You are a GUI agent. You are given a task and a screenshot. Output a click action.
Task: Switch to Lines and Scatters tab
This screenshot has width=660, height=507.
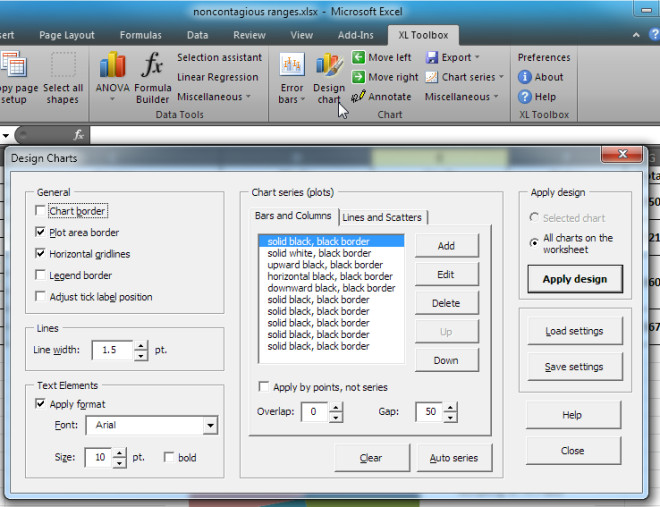(x=382, y=217)
